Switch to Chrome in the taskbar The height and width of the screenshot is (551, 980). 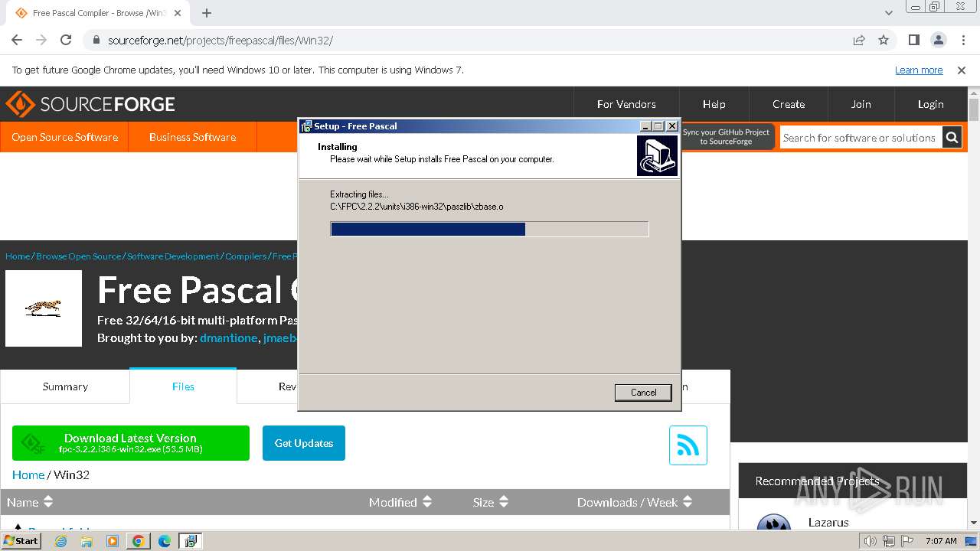(139, 541)
